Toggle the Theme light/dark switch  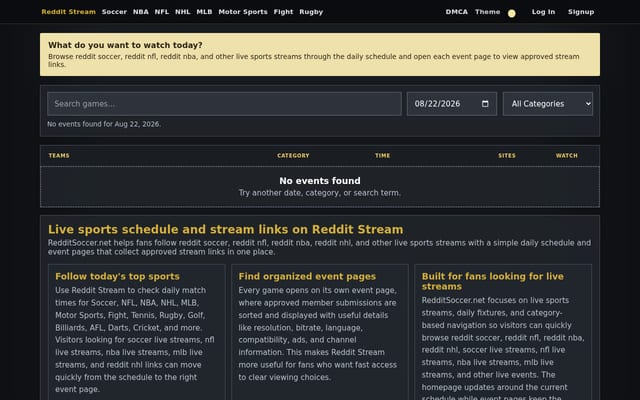point(511,13)
